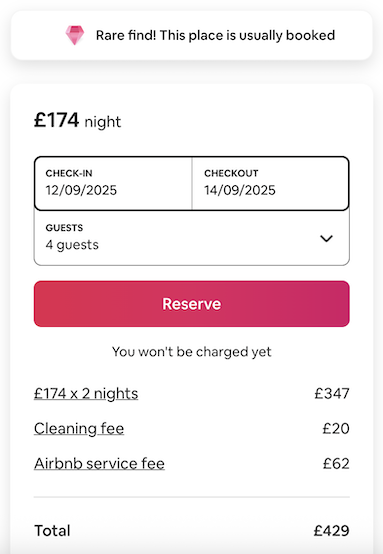Click the £347 nights subtotal amount
Image resolution: width=383 pixels, height=554 pixels.
click(332, 394)
